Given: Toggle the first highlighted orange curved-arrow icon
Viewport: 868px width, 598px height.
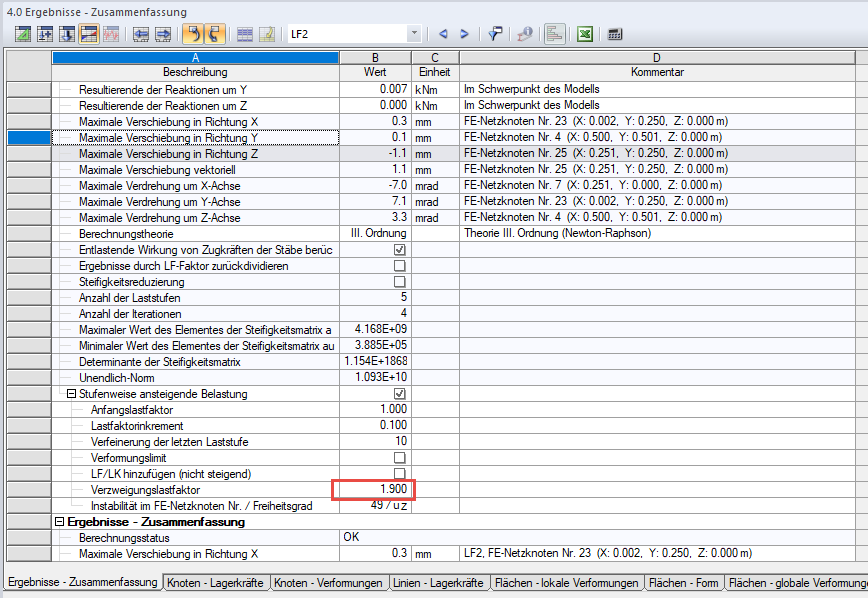Looking at the screenshot, I should tap(193, 34).
